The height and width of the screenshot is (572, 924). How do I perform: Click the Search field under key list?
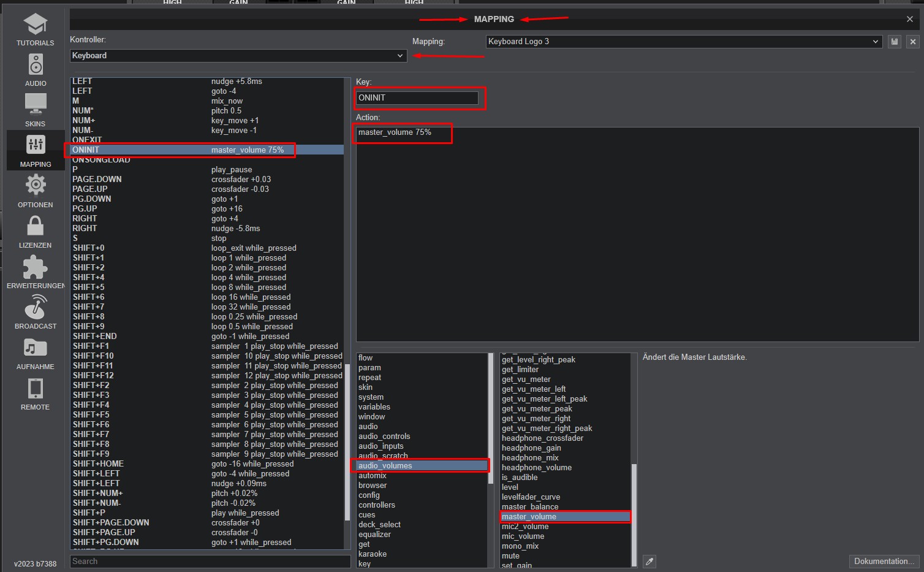point(210,561)
